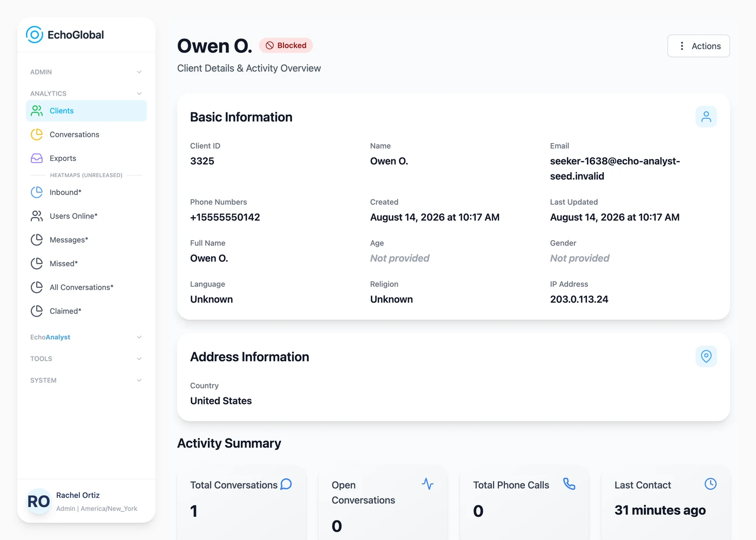This screenshot has height=540, width=756.
Task: Click the Inbound* heatmap icon
Action: click(x=37, y=192)
